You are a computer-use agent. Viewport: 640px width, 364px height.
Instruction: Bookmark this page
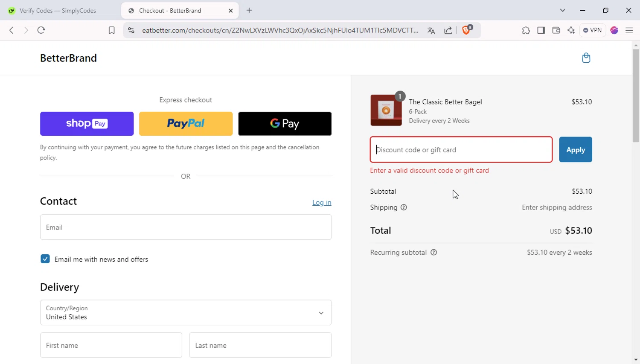pyautogui.click(x=111, y=30)
